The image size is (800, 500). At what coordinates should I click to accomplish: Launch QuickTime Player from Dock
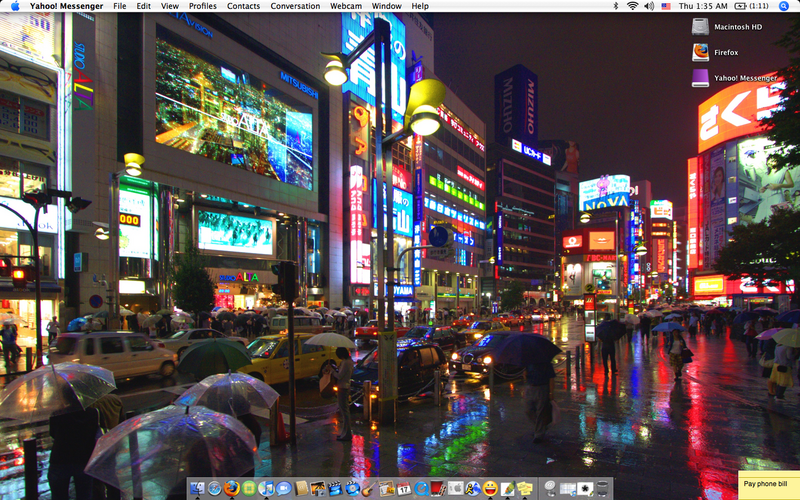pyautogui.click(x=421, y=488)
